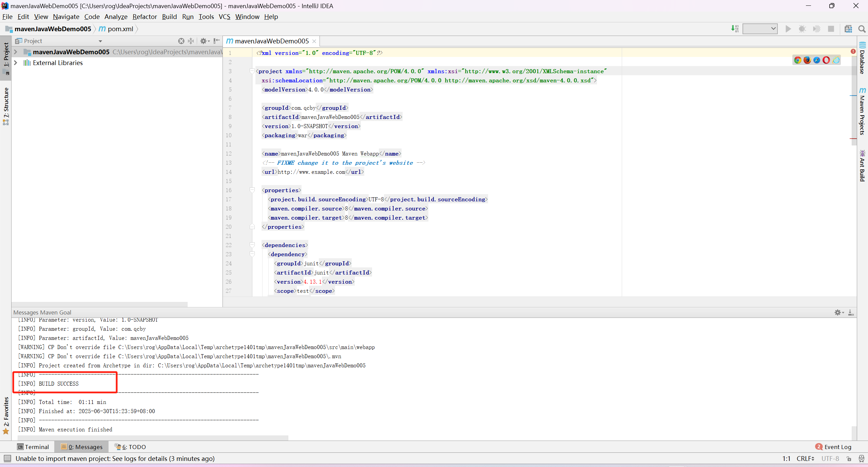Click the Search Everywhere magnifier icon
The image size is (868, 467).
[862, 29]
